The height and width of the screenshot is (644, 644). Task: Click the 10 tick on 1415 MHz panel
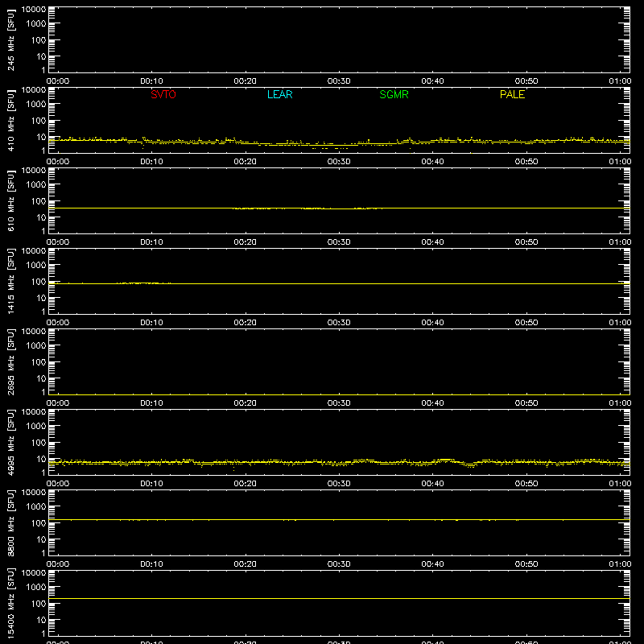click(x=41, y=298)
